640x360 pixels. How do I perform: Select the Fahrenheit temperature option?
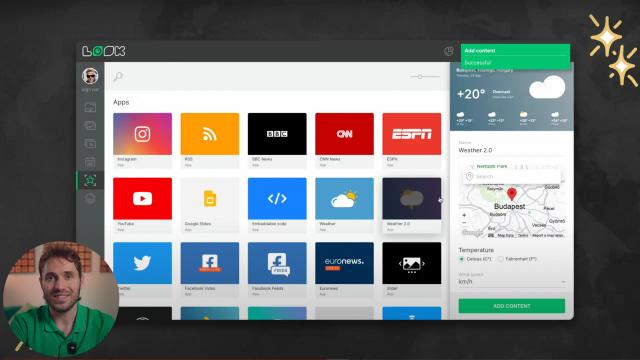pos(501,259)
